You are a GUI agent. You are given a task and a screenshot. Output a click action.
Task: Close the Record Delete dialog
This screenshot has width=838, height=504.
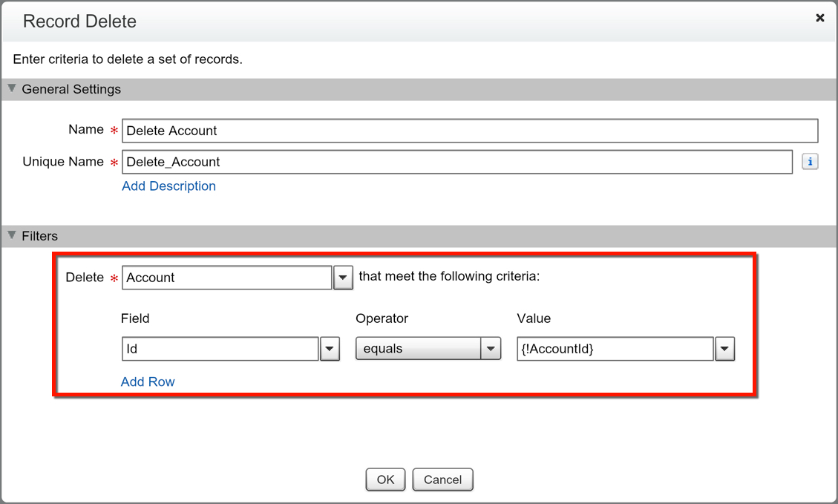(x=819, y=18)
